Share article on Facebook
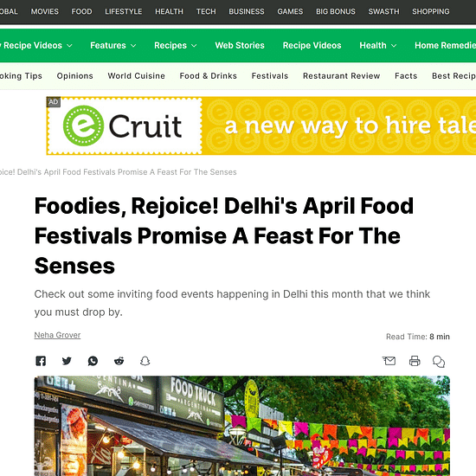 [41, 361]
